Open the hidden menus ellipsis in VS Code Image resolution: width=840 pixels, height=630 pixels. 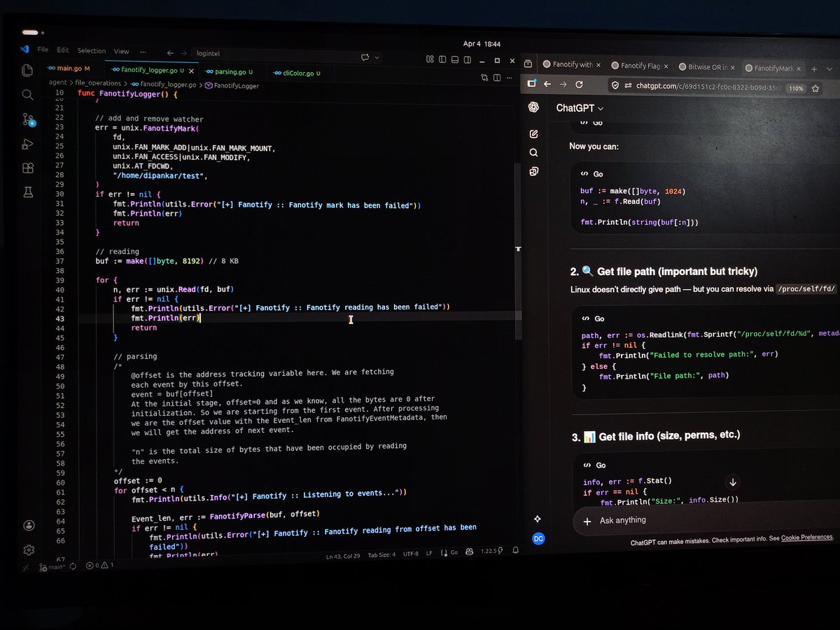[x=143, y=52]
